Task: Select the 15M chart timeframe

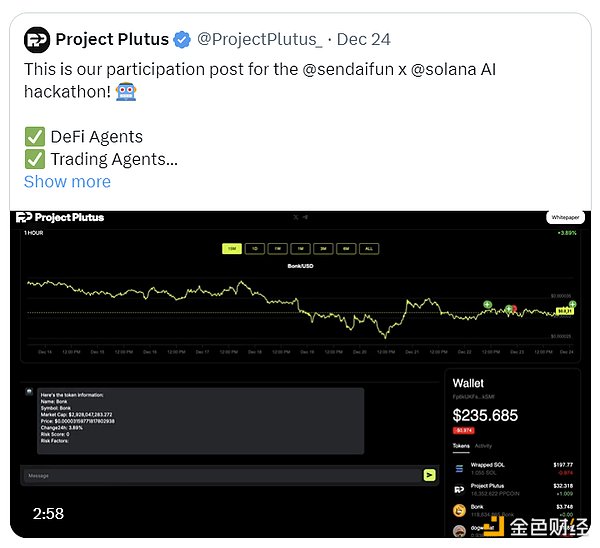Action: pos(232,248)
